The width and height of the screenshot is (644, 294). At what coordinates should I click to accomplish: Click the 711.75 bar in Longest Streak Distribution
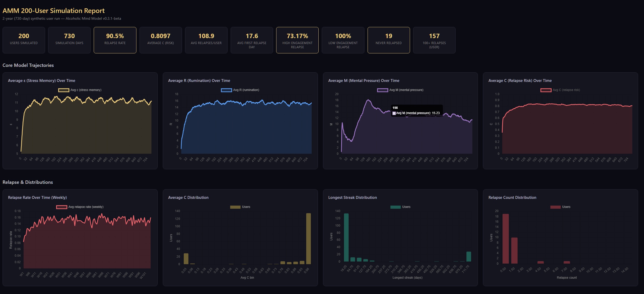coord(469,256)
